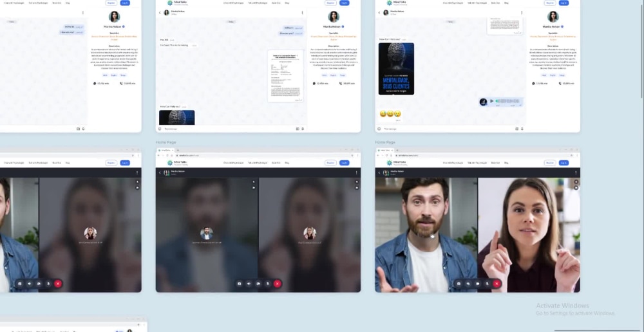Toggle the microphone in the cropped bottom-left call frame
The width and height of the screenshot is (644, 332).
[x=48, y=284]
